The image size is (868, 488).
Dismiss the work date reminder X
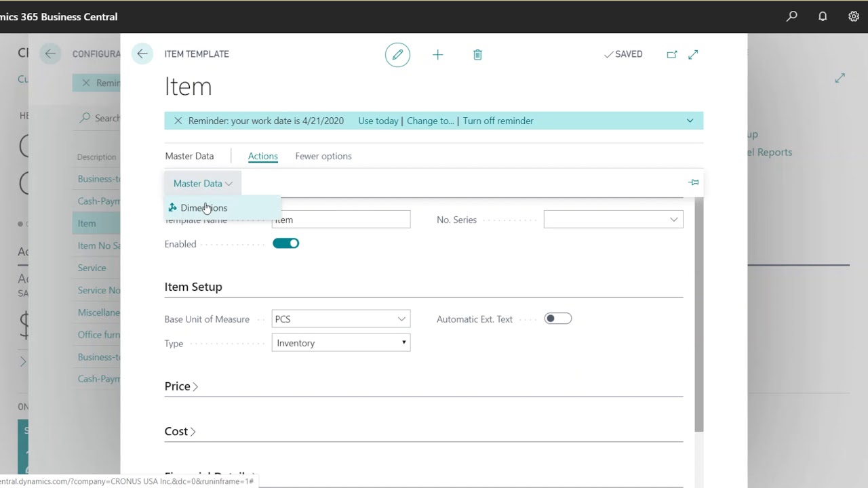pos(178,121)
